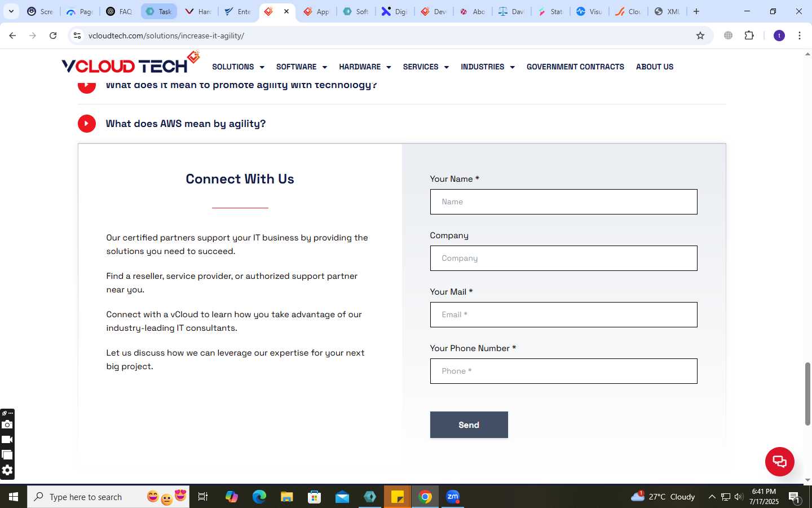Expand the 'What does AWS mean by agility?' question
Image resolution: width=812 pixels, height=508 pixels.
(x=186, y=124)
